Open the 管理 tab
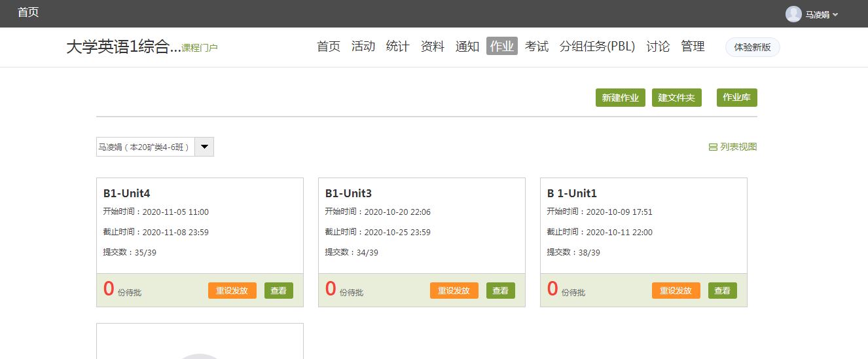 693,47
